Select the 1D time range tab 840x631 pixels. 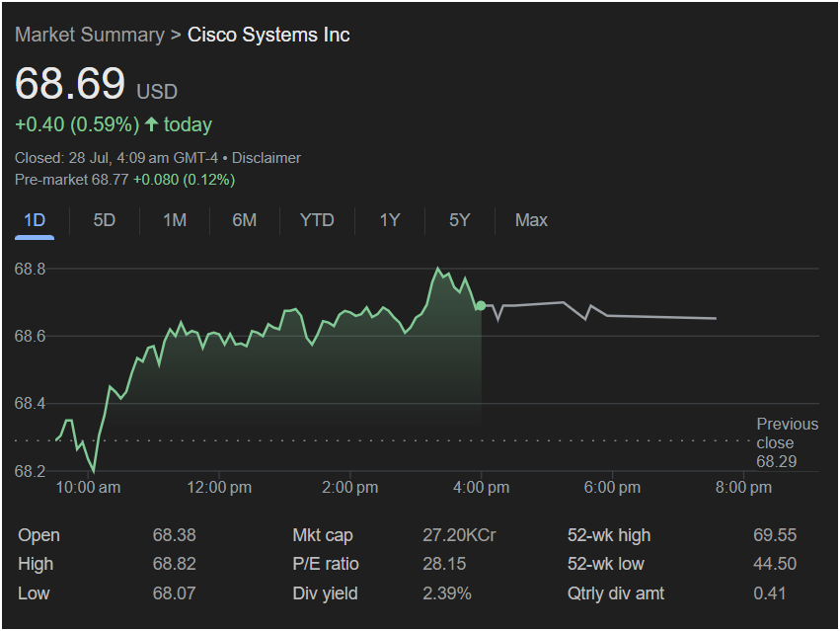35,220
